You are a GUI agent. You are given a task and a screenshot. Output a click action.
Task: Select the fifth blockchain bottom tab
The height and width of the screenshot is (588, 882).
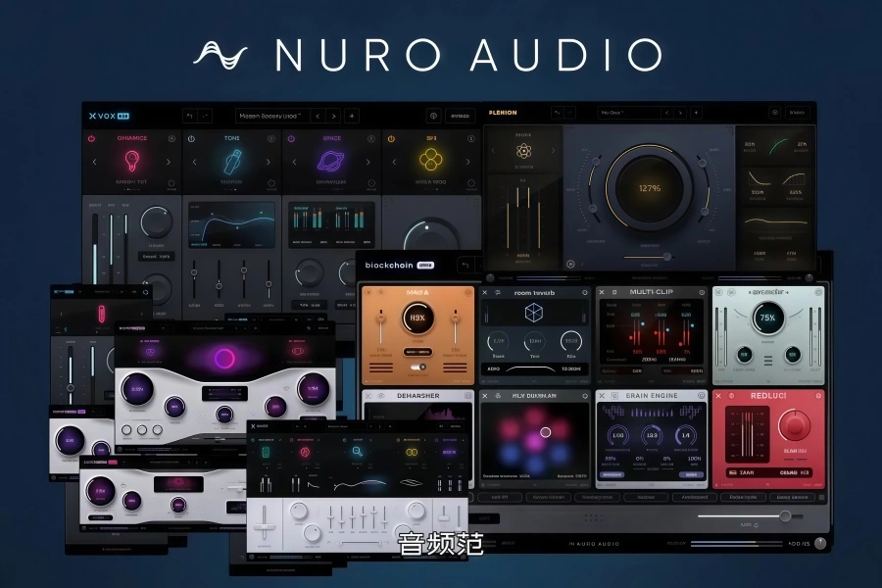click(x=695, y=498)
